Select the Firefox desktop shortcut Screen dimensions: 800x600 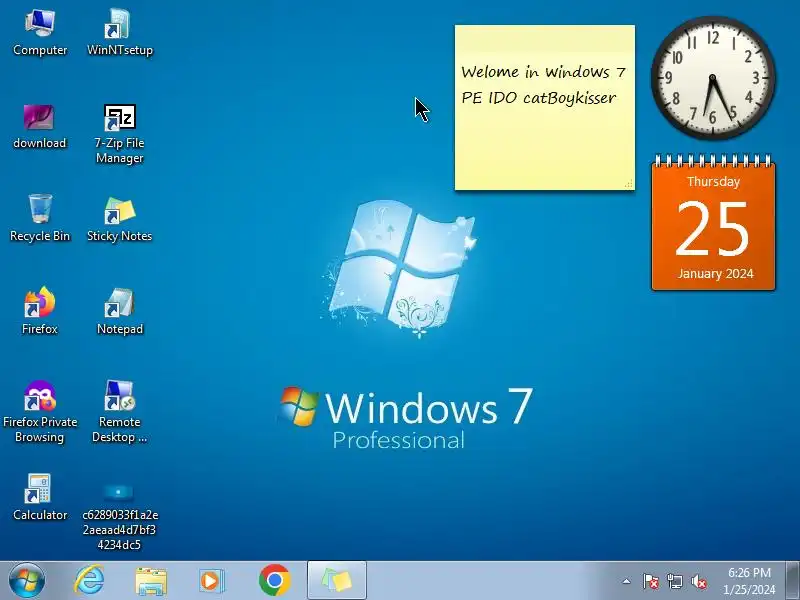pyautogui.click(x=39, y=311)
